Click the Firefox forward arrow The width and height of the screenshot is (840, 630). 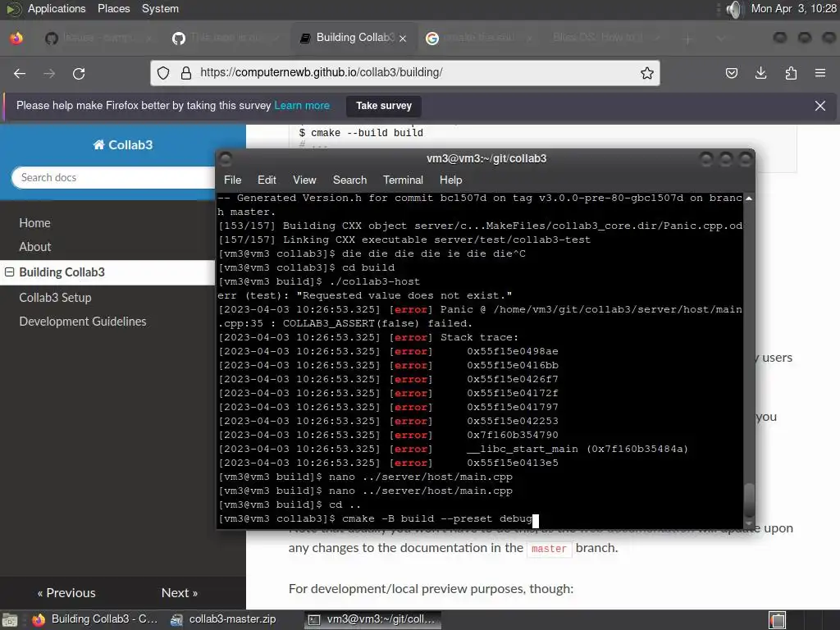(49, 73)
